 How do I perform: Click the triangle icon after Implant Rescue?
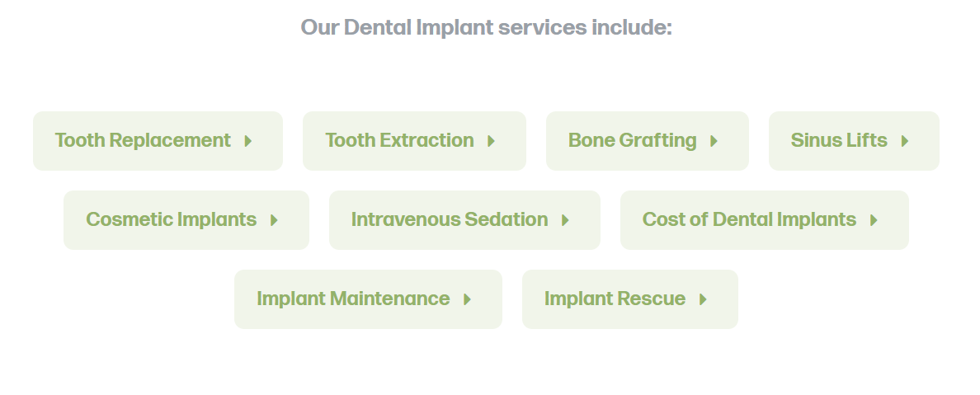tap(703, 299)
